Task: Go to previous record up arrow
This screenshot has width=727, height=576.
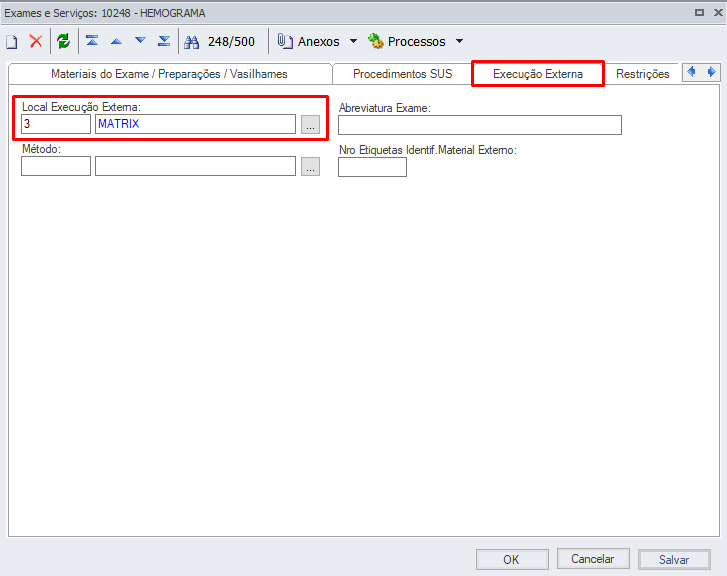Action: point(116,42)
